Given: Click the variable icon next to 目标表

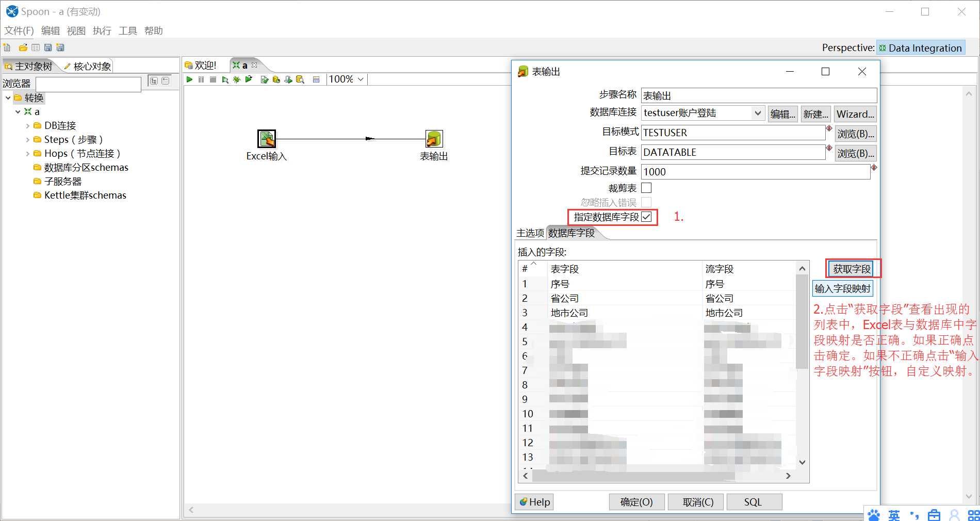Looking at the screenshot, I should pyautogui.click(x=829, y=148).
